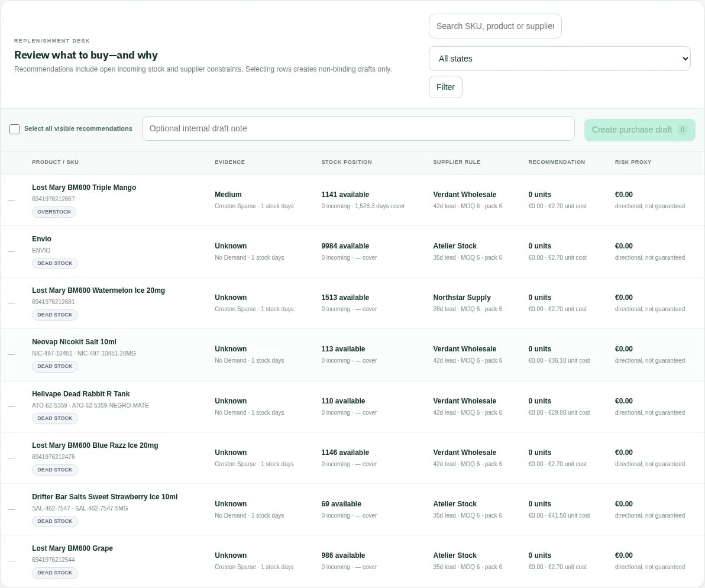This screenshot has height=588, width=705.
Task: Click '1513 available' stock value
Action: (345, 298)
